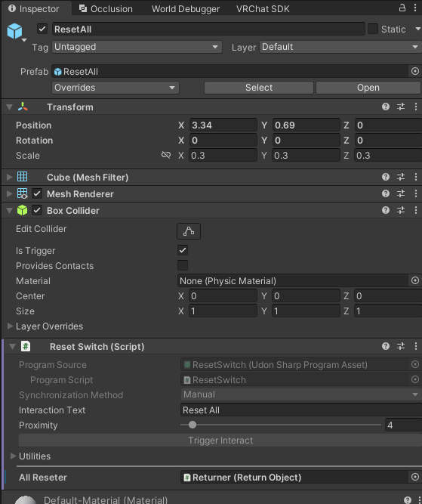Viewport: 422px width, 504px height.
Task: Open Cube Mesh Filter help icon
Action: [x=386, y=177]
